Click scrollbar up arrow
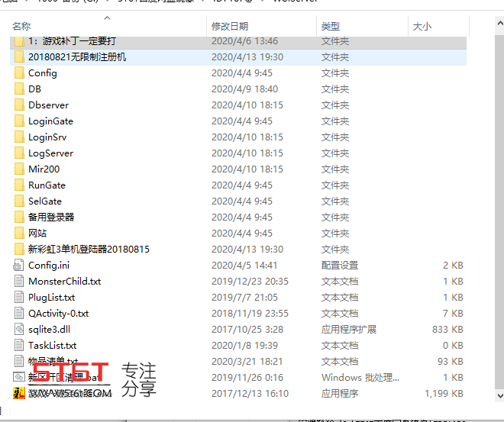The height and width of the screenshot is (422, 504). (x=500, y=24)
